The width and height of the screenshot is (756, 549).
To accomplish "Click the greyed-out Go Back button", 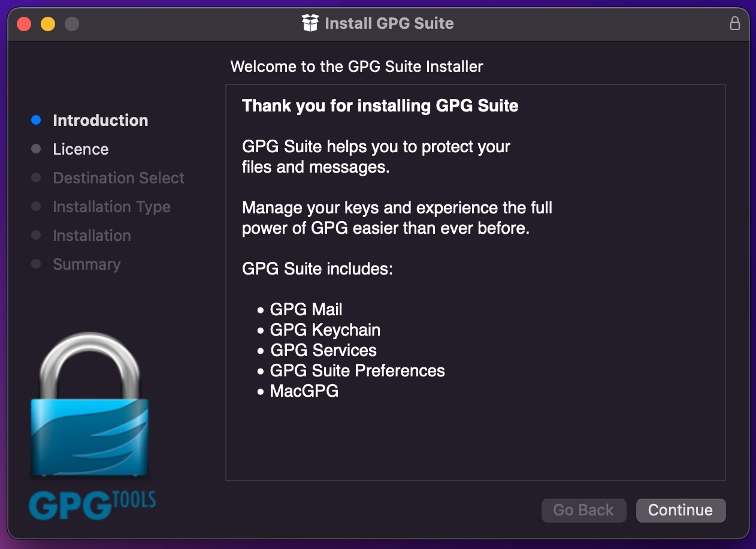I will (583, 510).
